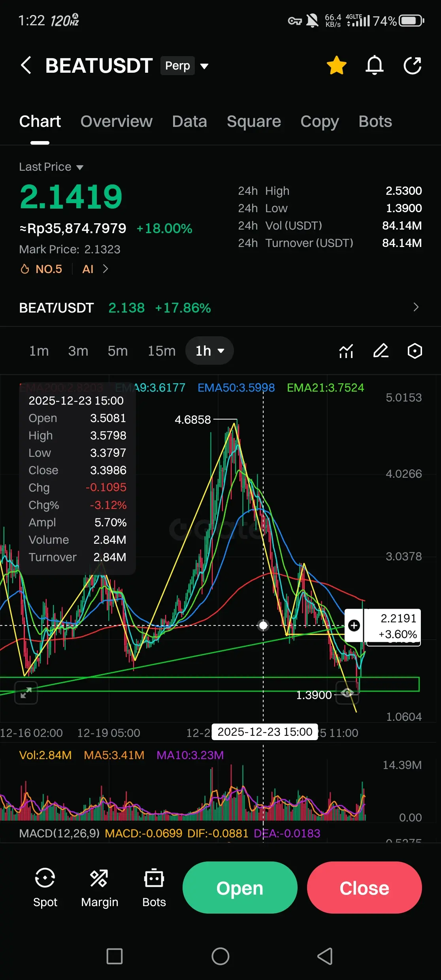This screenshot has height=980, width=441.
Task: Select the 5m timeframe
Action: coord(118,351)
